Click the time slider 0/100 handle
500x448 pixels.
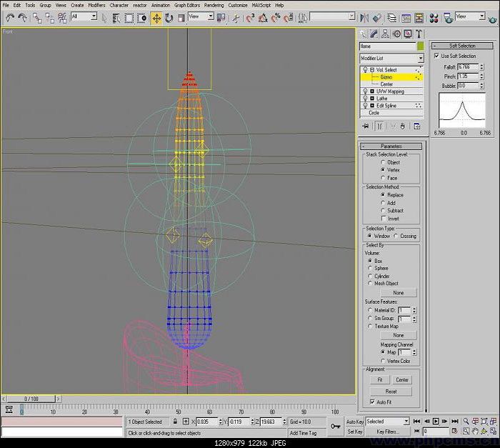point(31,399)
